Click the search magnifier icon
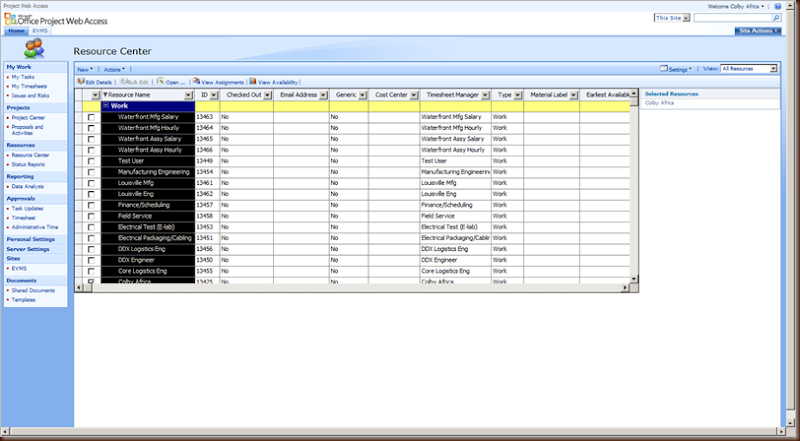Screen dimensions: 800x441 (776, 18)
